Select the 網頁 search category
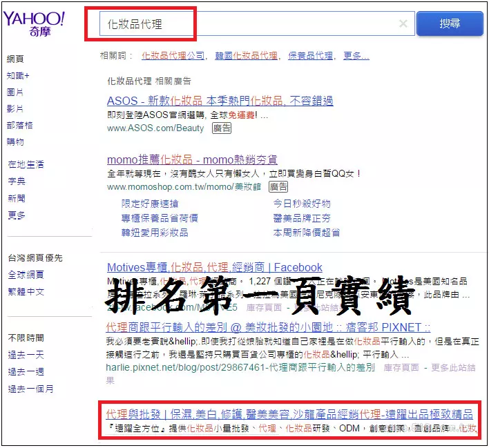The image size is (489, 448). click(x=15, y=59)
